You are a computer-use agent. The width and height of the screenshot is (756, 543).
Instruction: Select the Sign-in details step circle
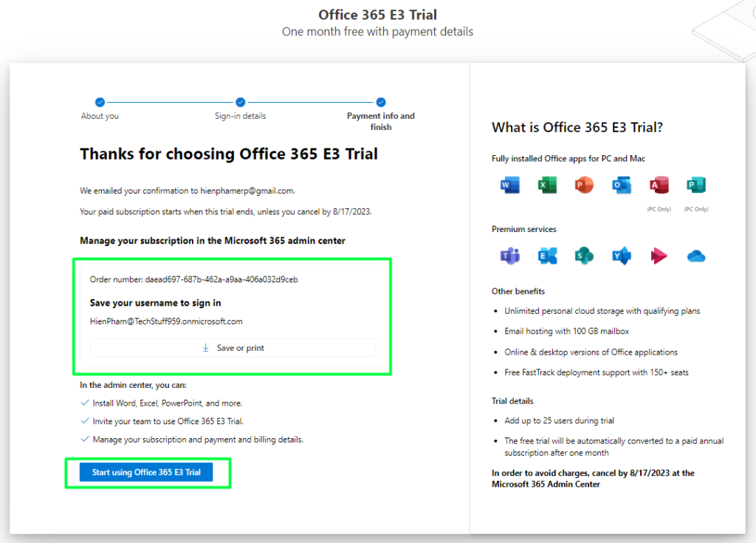240,103
